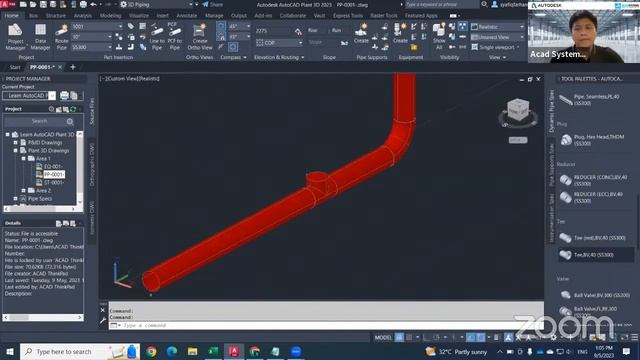Viewport: 640px width, 360px height.
Task: Click Show All visibility button
Action: point(439,37)
